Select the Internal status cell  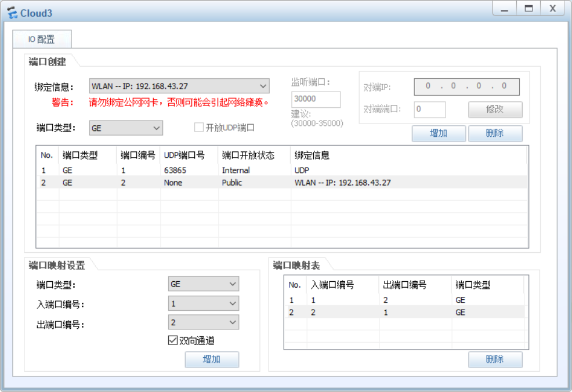point(236,170)
